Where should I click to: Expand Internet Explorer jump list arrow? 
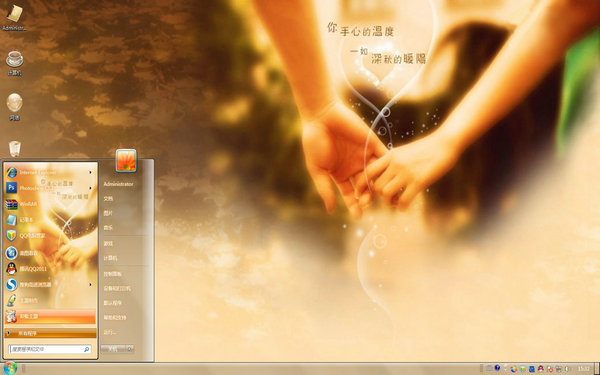(91, 172)
